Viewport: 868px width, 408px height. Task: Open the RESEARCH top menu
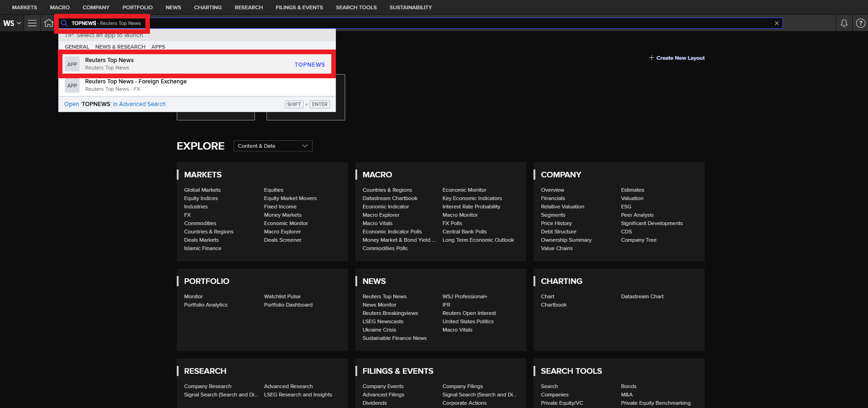248,7
